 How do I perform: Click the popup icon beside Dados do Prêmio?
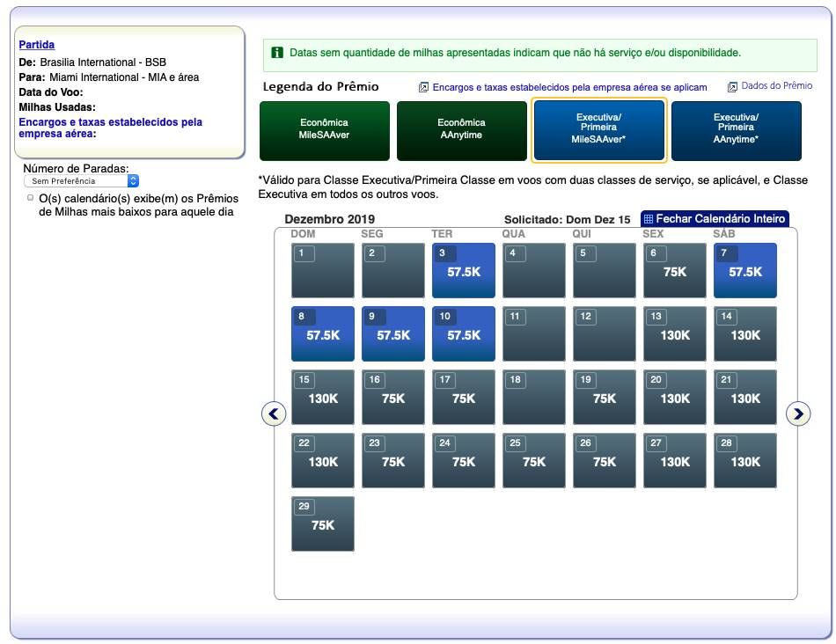coord(732,86)
